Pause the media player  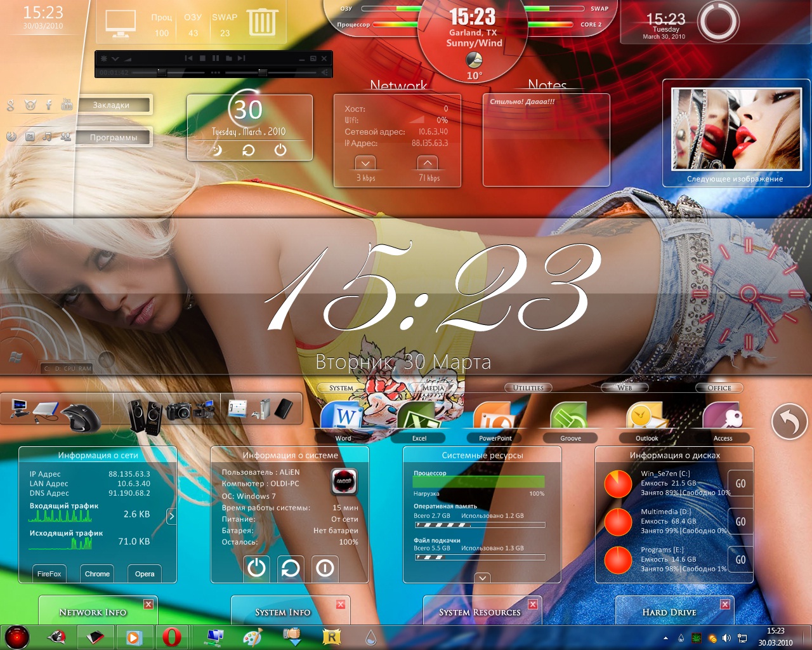pyautogui.click(x=216, y=58)
